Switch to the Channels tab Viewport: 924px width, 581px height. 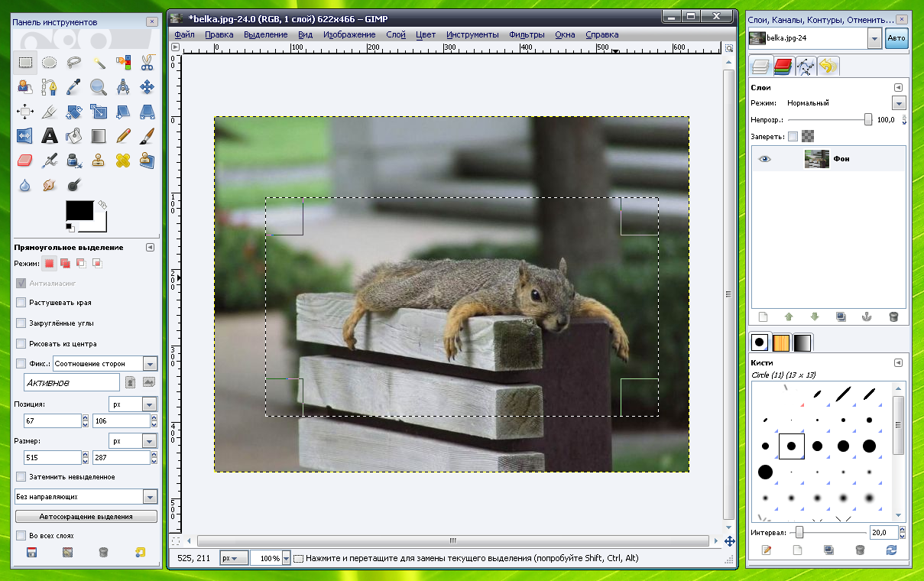click(782, 67)
